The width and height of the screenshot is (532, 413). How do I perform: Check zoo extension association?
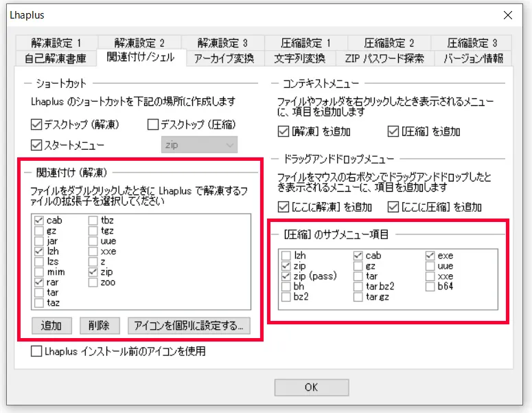[93, 282]
